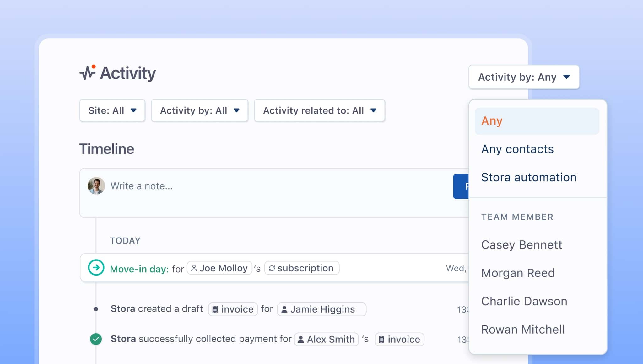The width and height of the screenshot is (643, 364).
Task: Expand the Activity by: All filter
Action: [x=199, y=110]
